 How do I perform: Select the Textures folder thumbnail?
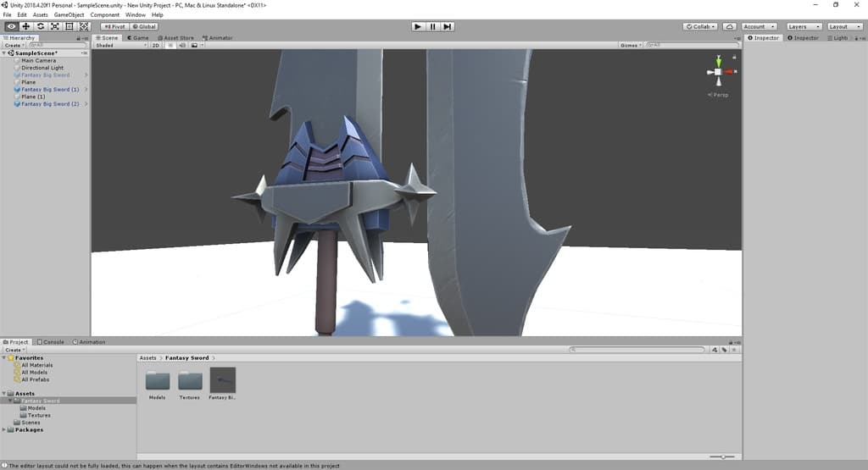tap(190, 383)
